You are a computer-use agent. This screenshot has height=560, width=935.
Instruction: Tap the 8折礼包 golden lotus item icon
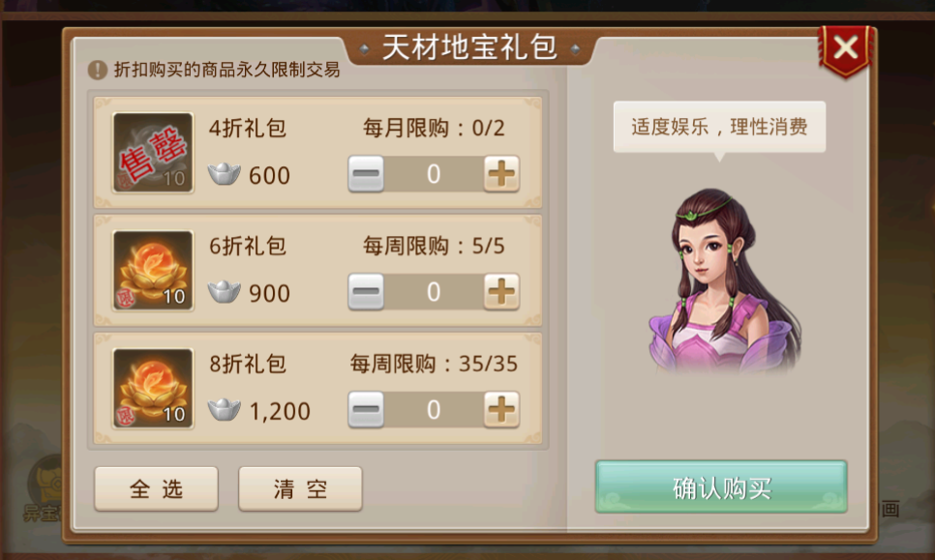(x=153, y=389)
